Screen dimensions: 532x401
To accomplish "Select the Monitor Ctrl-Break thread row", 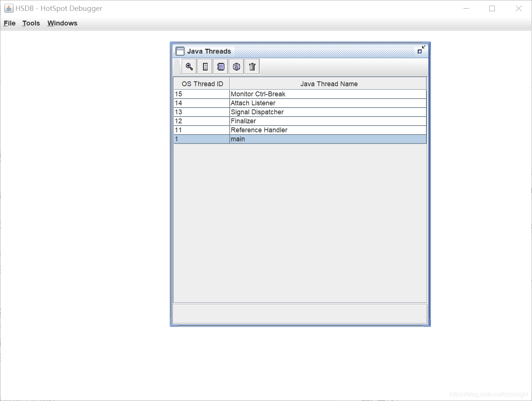I will tap(300, 94).
